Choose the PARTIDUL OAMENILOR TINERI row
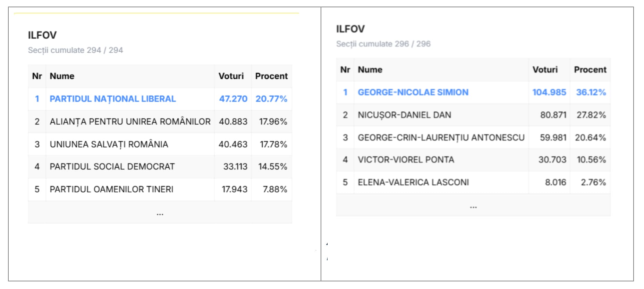Image resolution: width=644 pixels, height=289 pixels. 111,189
